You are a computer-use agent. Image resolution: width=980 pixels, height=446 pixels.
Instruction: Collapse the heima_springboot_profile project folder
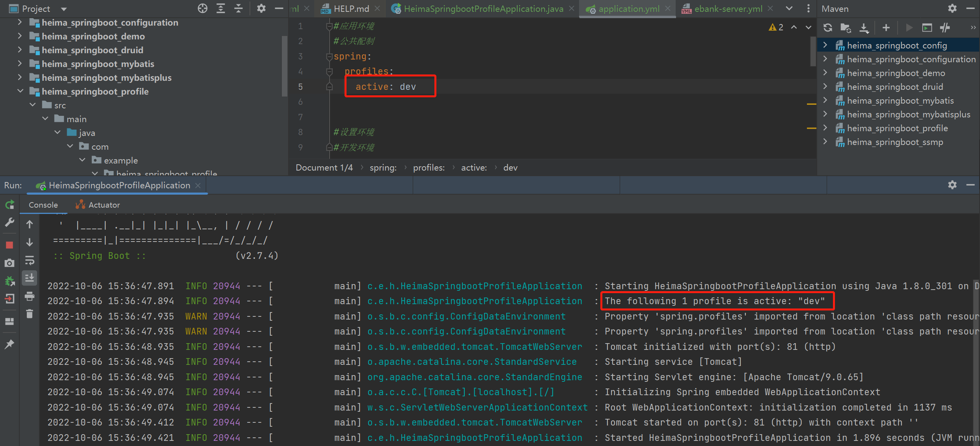click(20, 91)
